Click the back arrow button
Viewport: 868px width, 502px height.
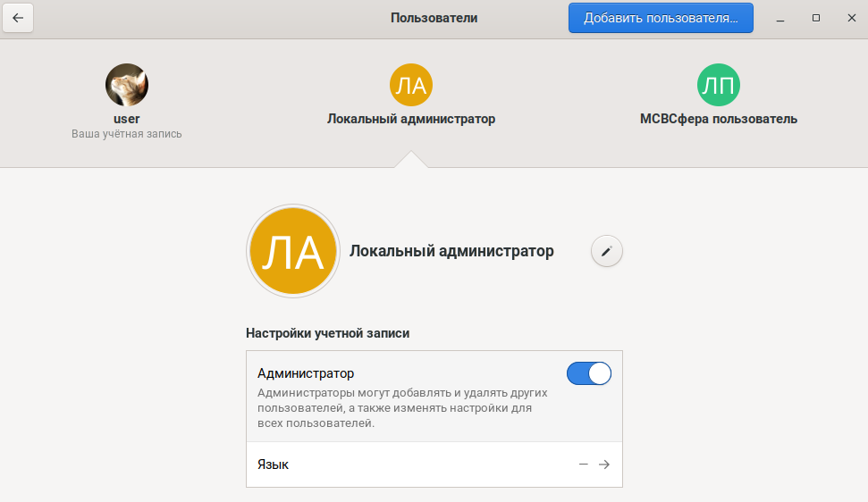click(x=18, y=18)
